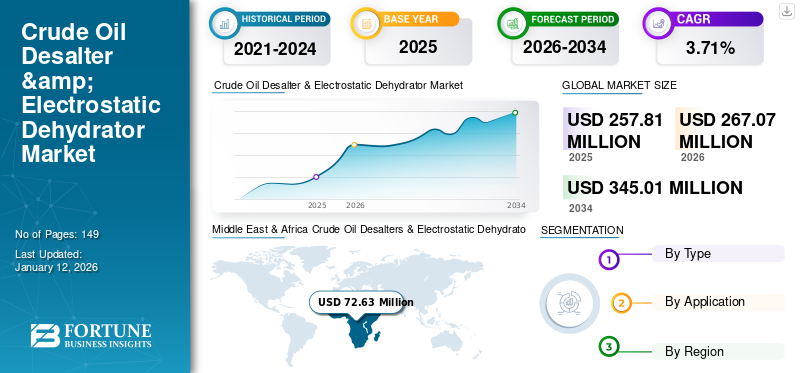Click the Base Year orange label
The width and height of the screenshot is (800, 373).
coord(411,19)
